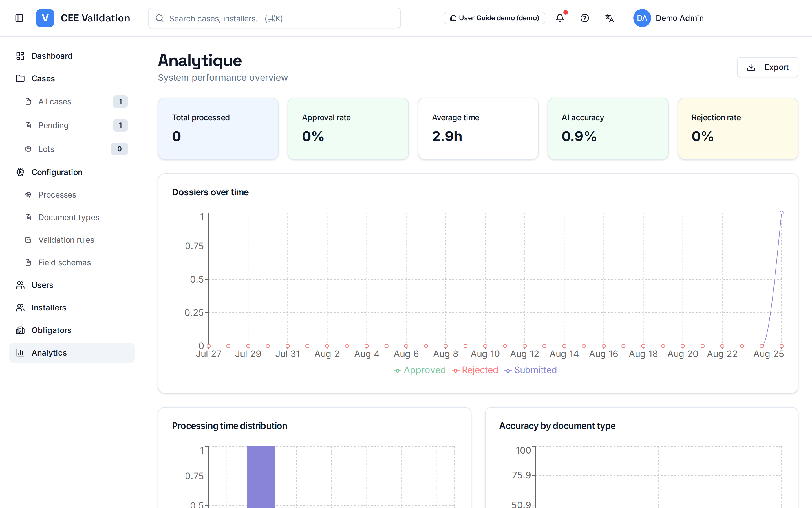Click the Lots cube icon
Image resolution: width=812 pixels, height=508 pixels.
click(28, 149)
